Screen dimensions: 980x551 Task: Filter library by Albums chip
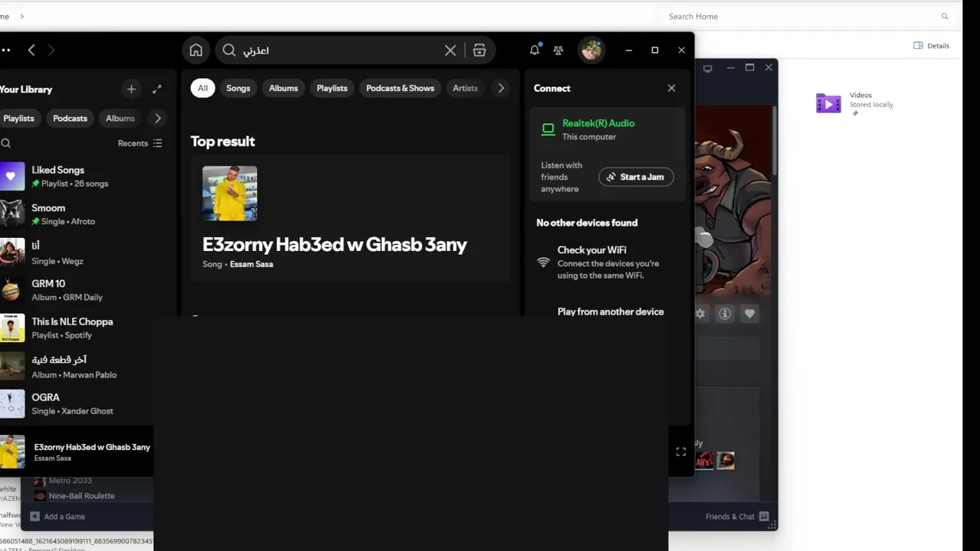pyautogui.click(x=120, y=119)
